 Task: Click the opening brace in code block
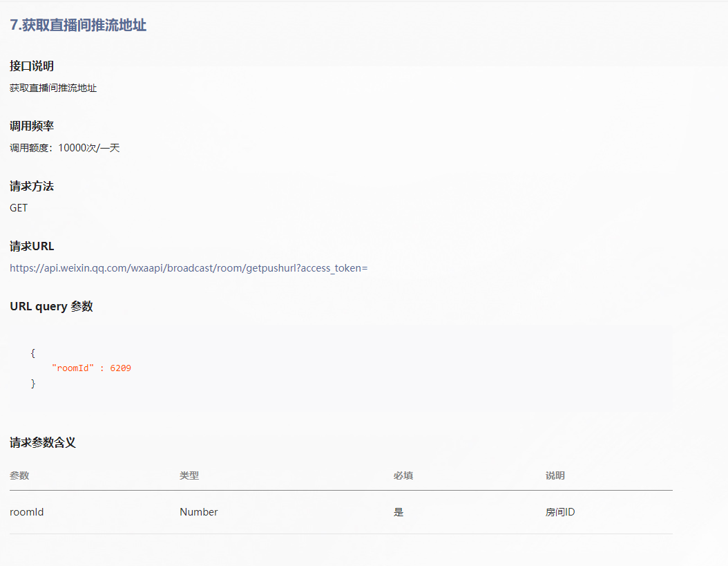pos(33,352)
